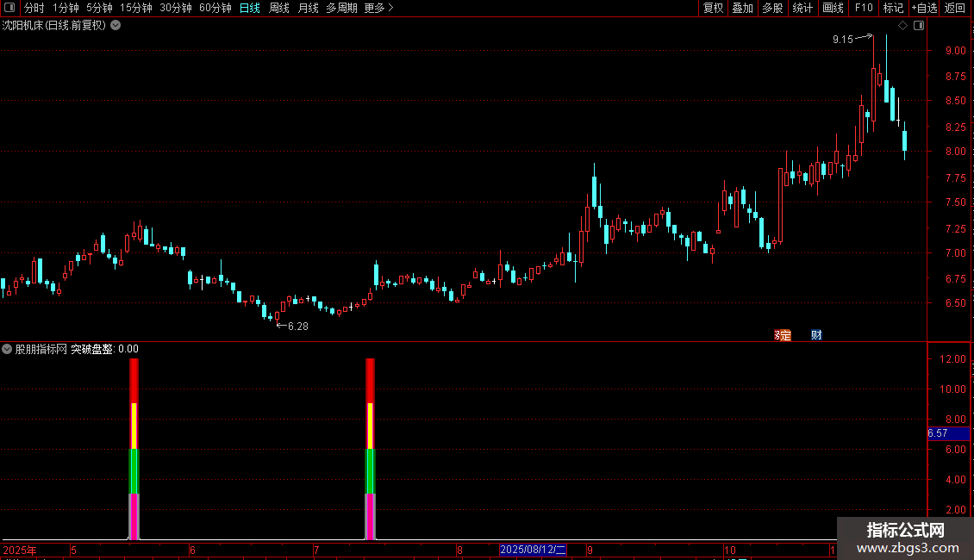Open indicator menu beside 股朋指标网
This screenshot has width=974, height=560.
point(7,349)
